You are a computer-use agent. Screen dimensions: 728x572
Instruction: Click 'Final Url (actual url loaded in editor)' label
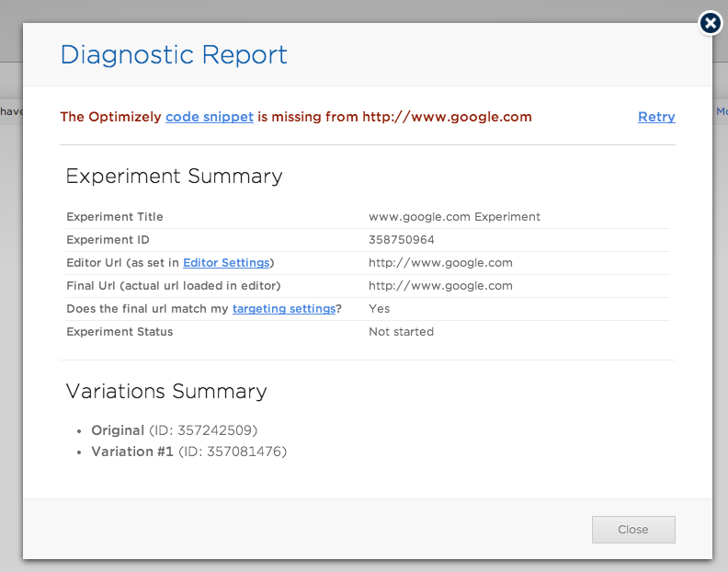coord(174,286)
